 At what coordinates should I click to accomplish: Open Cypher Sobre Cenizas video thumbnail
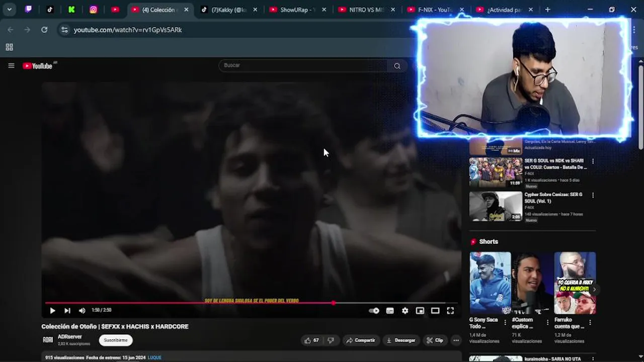coord(496,206)
